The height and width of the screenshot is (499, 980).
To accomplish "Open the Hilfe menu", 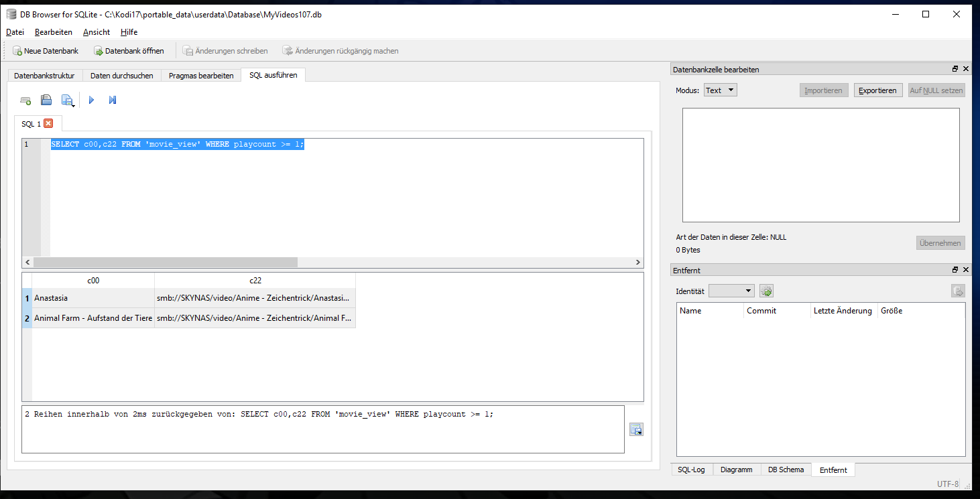I will [x=129, y=32].
